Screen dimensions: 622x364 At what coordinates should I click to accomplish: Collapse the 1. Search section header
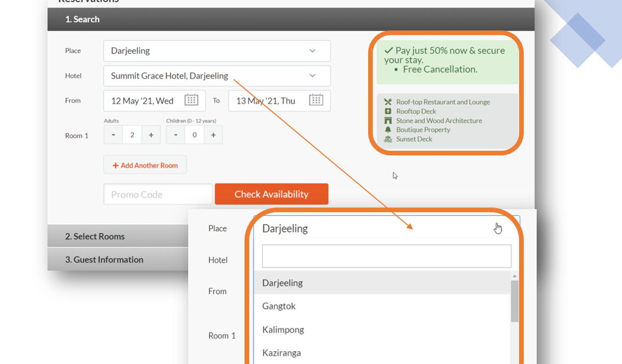[x=291, y=19]
